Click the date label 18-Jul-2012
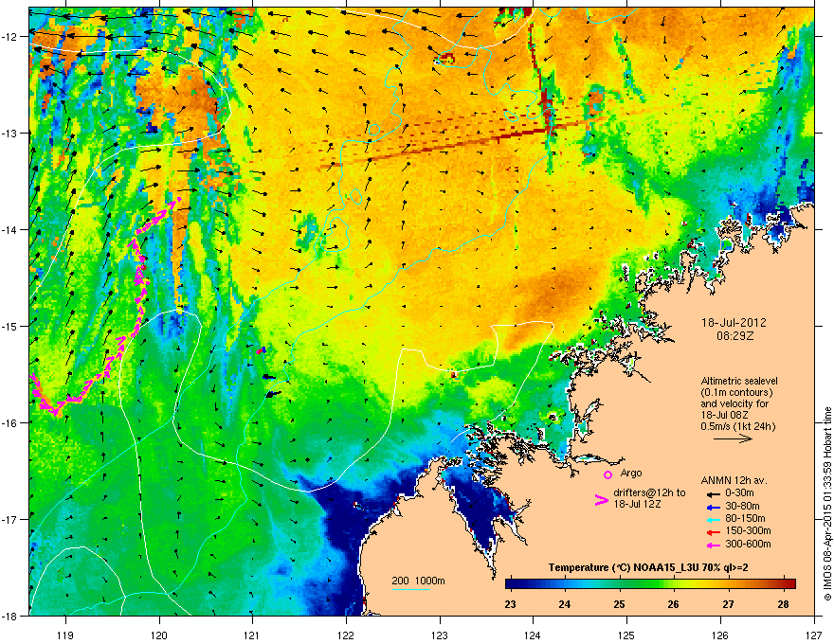This screenshot has height=644, width=834. point(734,323)
